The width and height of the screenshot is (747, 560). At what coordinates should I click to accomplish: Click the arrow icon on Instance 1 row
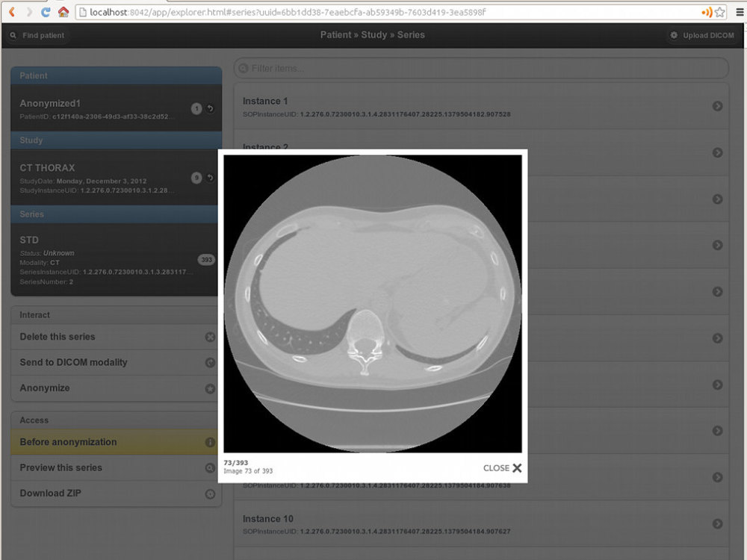tap(717, 106)
